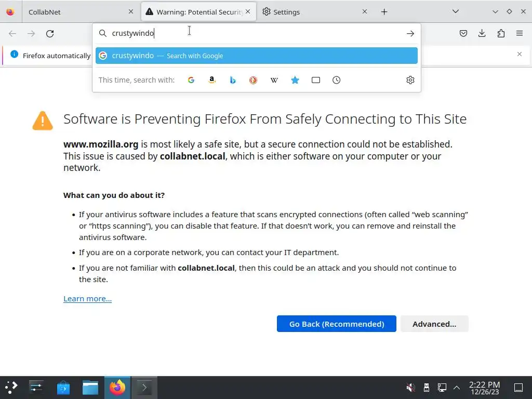Search in History clock icon
The height and width of the screenshot is (399, 532).
click(x=337, y=80)
